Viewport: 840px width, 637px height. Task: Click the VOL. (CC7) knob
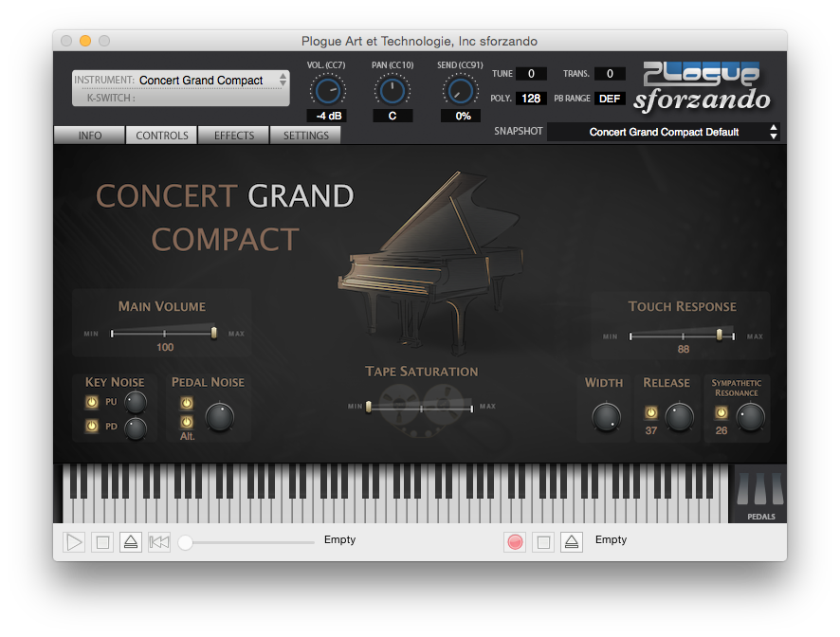point(327,91)
